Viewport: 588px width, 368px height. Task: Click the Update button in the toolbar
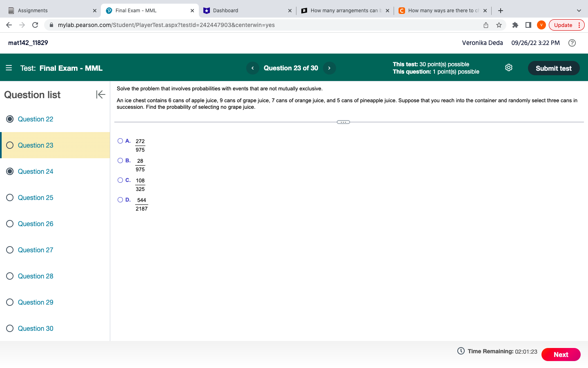tap(563, 25)
